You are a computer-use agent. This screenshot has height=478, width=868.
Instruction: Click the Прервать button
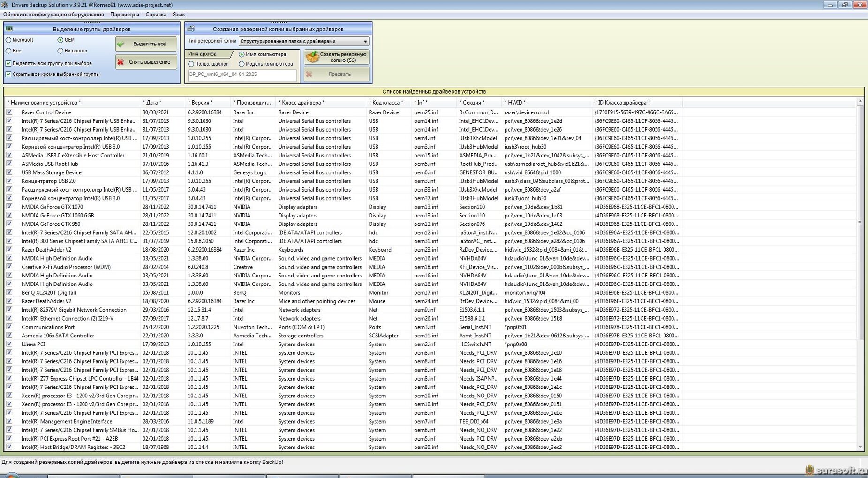[337, 74]
